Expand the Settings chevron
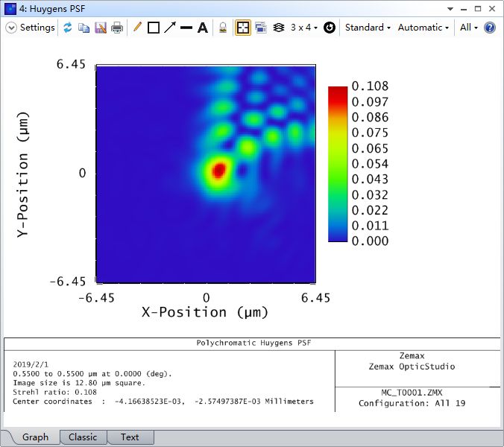The width and height of the screenshot is (504, 447). coord(11,28)
